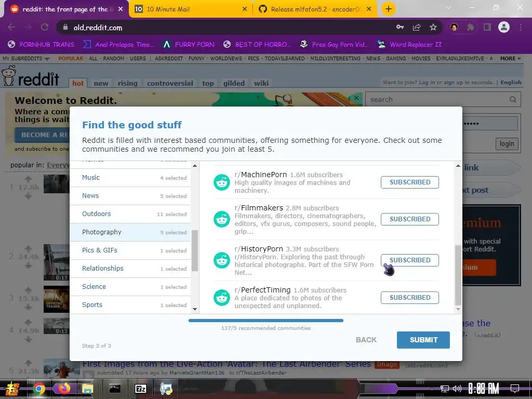
Task: Click the category list scroll up arrow
Action: pyautogui.click(x=195, y=166)
